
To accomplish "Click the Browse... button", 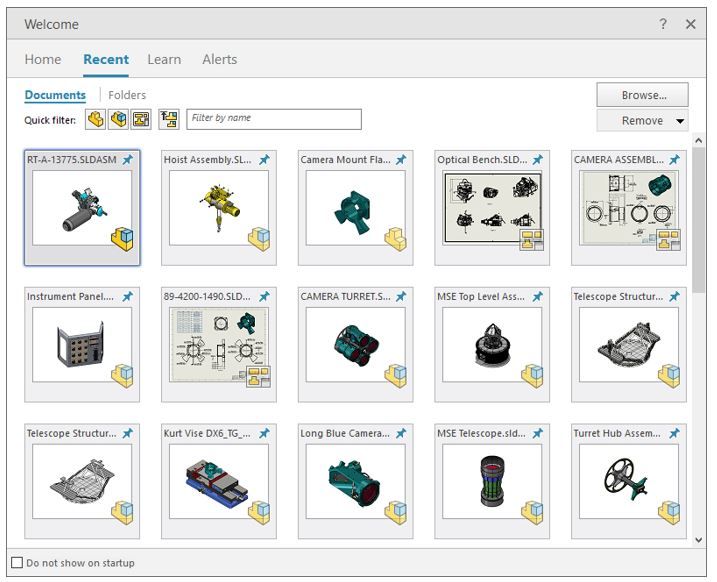I will pos(643,95).
